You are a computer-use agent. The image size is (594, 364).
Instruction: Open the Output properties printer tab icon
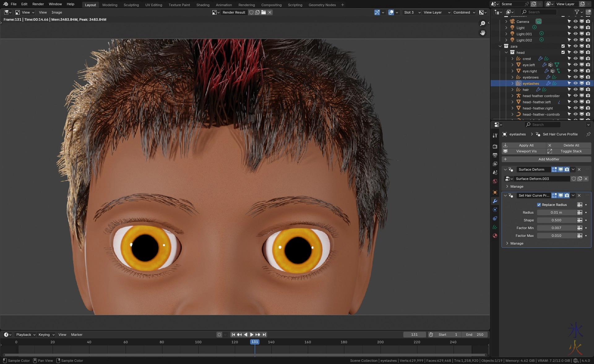tap(495, 155)
